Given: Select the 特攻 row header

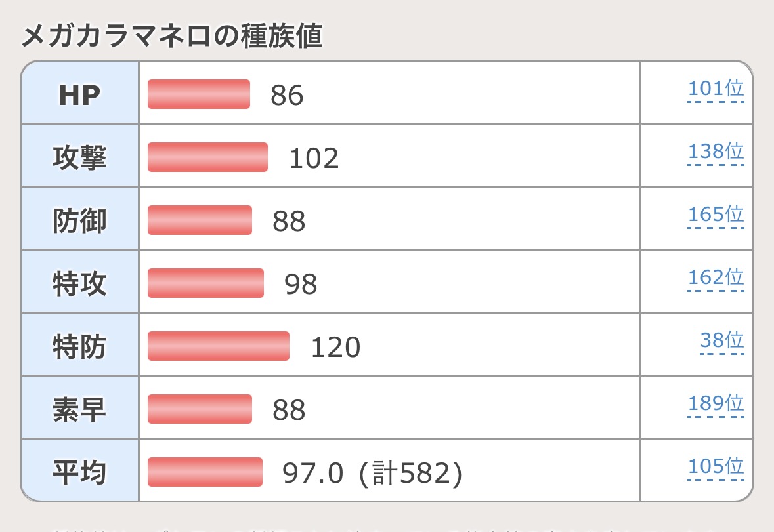Looking at the screenshot, I should pos(79,284).
